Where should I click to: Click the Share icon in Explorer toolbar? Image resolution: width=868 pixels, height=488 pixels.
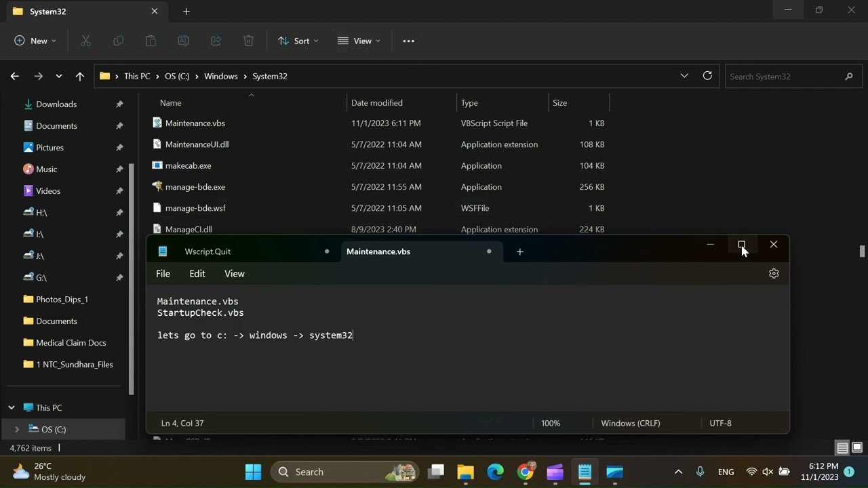pyautogui.click(x=216, y=41)
